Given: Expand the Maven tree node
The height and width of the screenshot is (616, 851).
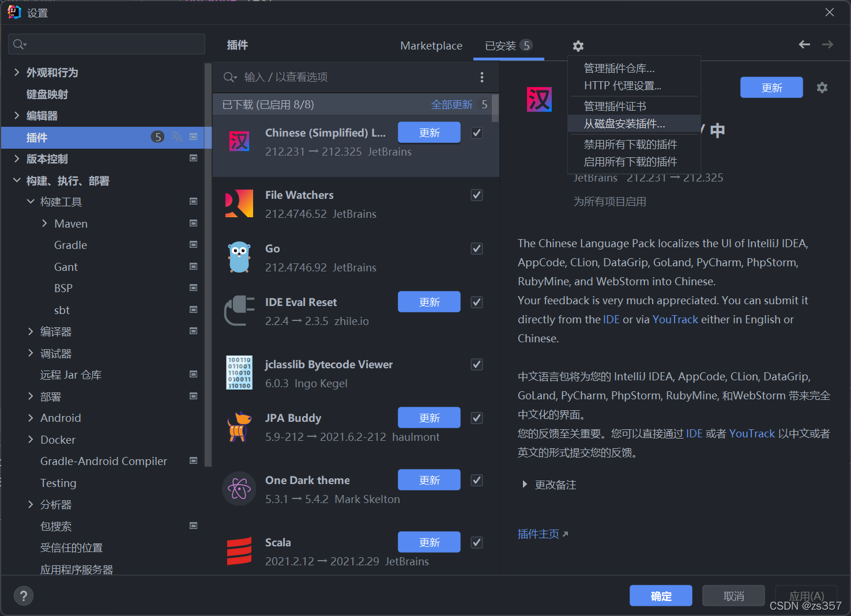Looking at the screenshot, I should pos(44,223).
